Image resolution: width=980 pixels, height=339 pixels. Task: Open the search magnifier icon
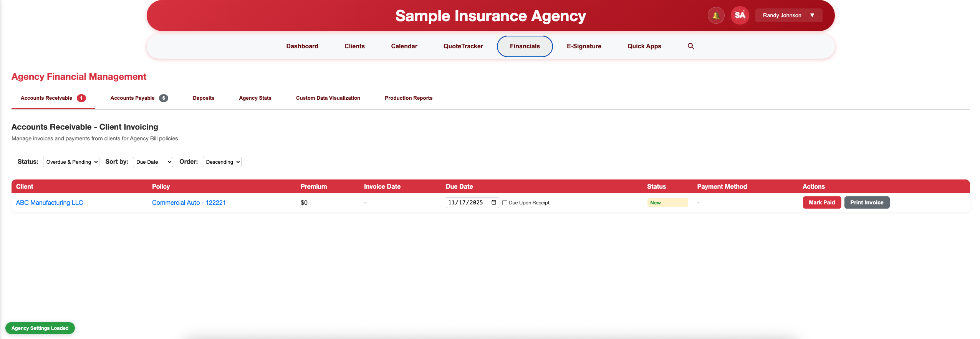(x=691, y=46)
